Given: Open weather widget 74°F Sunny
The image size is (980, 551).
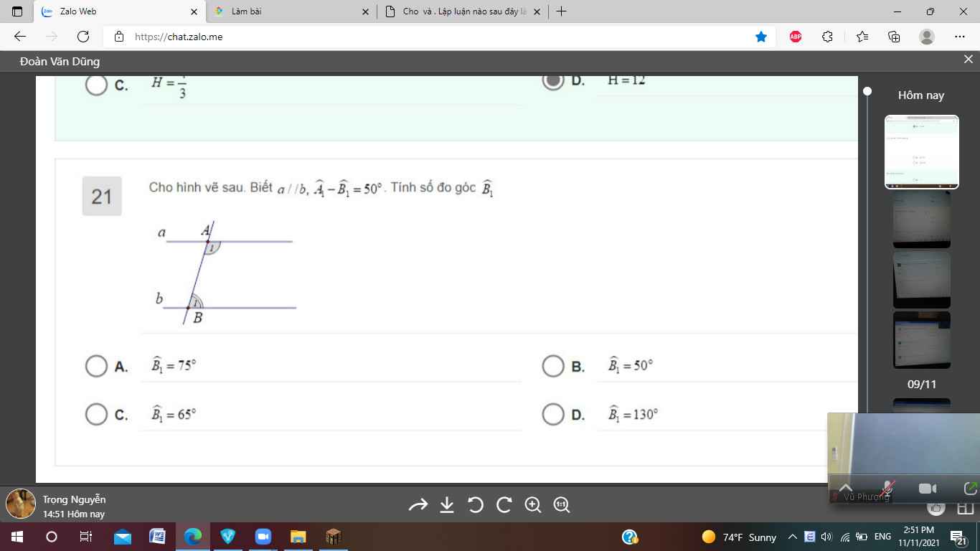Looking at the screenshot, I should pos(739,537).
